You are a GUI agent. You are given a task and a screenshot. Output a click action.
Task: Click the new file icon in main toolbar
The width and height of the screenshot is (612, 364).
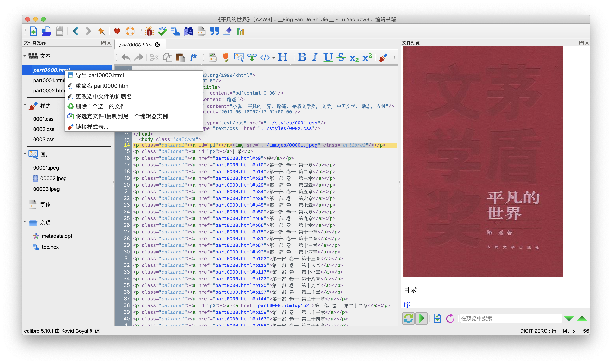pyautogui.click(x=33, y=31)
